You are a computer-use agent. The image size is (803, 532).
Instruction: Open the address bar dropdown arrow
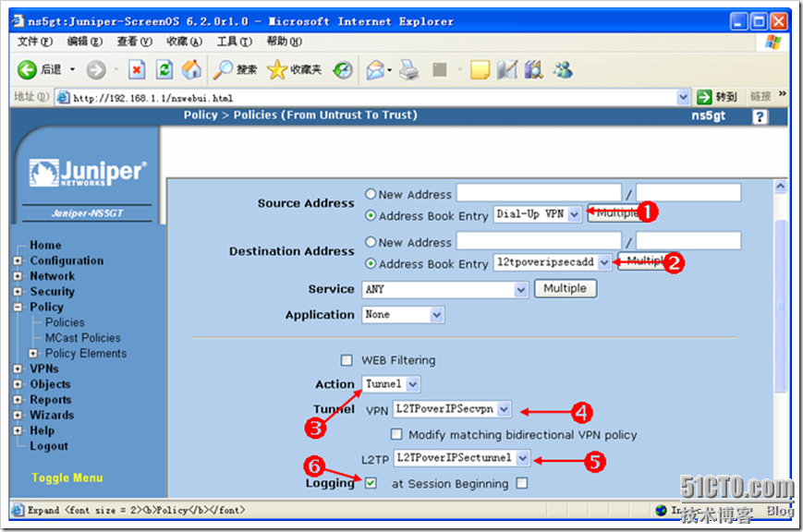pyautogui.click(x=683, y=97)
